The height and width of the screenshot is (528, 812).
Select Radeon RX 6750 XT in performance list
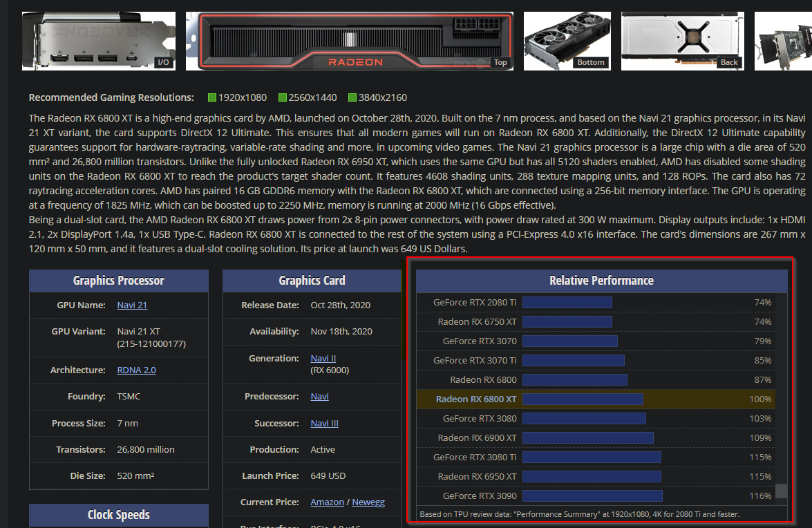coord(477,322)
